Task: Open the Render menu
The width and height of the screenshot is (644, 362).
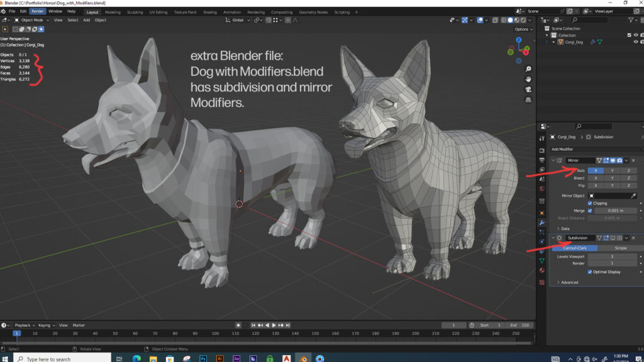Action: tap(38, 11)
